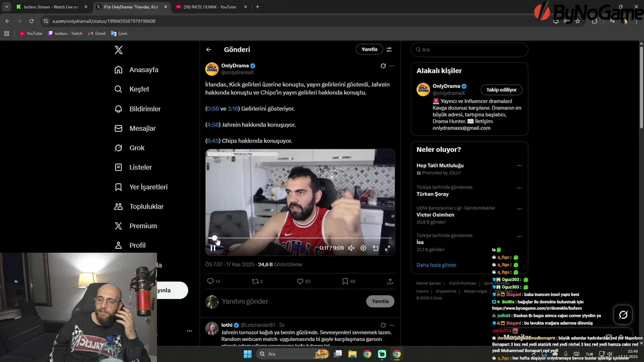Repost the post with 2 reposts
Viewport: 644px width, 362px height.
click(x=257, y=281)
